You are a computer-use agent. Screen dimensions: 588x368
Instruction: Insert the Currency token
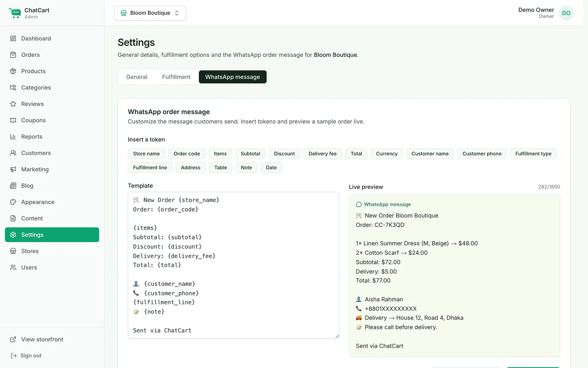387,154
